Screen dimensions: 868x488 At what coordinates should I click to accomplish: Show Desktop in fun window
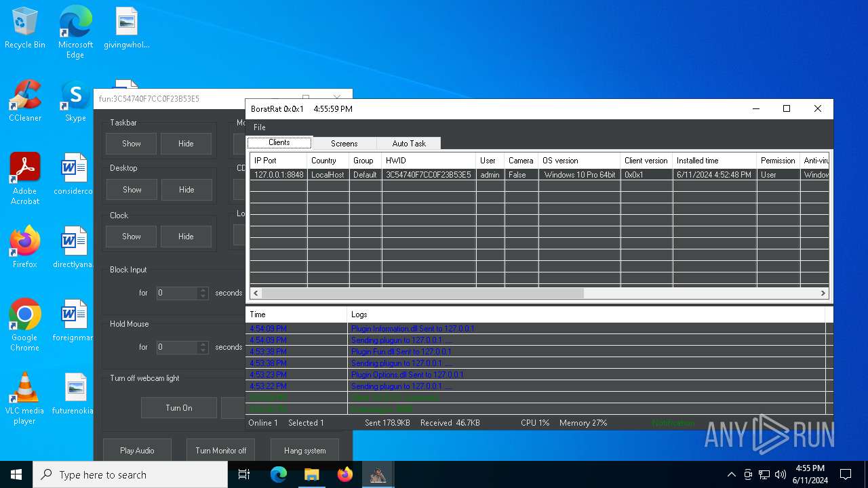(132, 190)
